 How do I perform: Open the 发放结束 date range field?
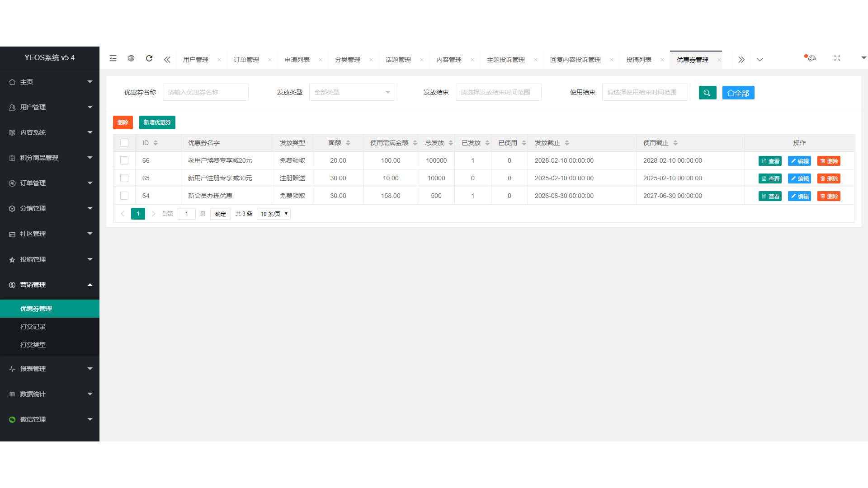[x=499, y=92]
